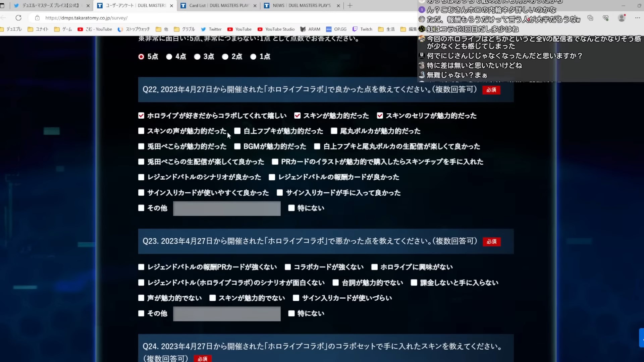This screenshot has height=362, width=644.
Task: Open the ARAM bookmark
Action: click(x=310, y=29)
